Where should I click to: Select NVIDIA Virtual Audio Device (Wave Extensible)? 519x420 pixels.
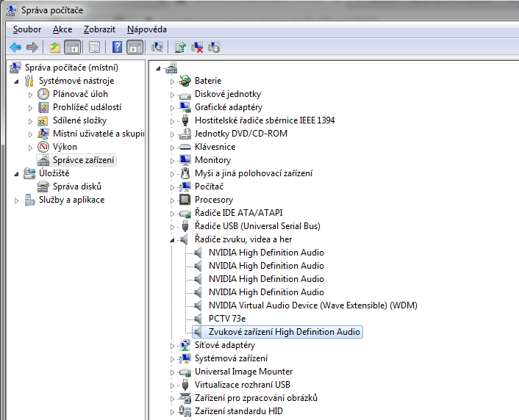click(x=312, y=305)
